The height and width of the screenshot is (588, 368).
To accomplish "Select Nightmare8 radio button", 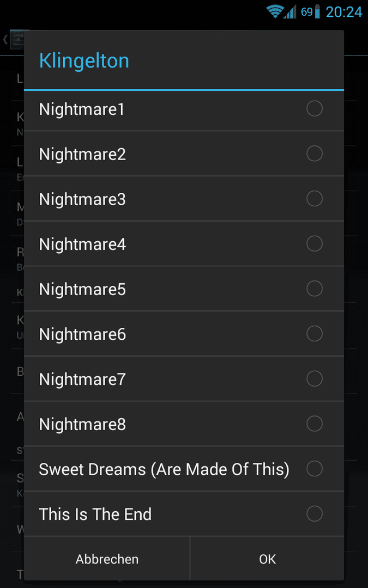I will pos(315,424).
